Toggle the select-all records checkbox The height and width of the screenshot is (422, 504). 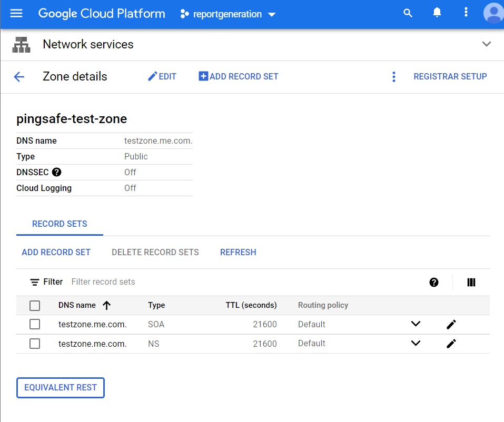point(35,305)
